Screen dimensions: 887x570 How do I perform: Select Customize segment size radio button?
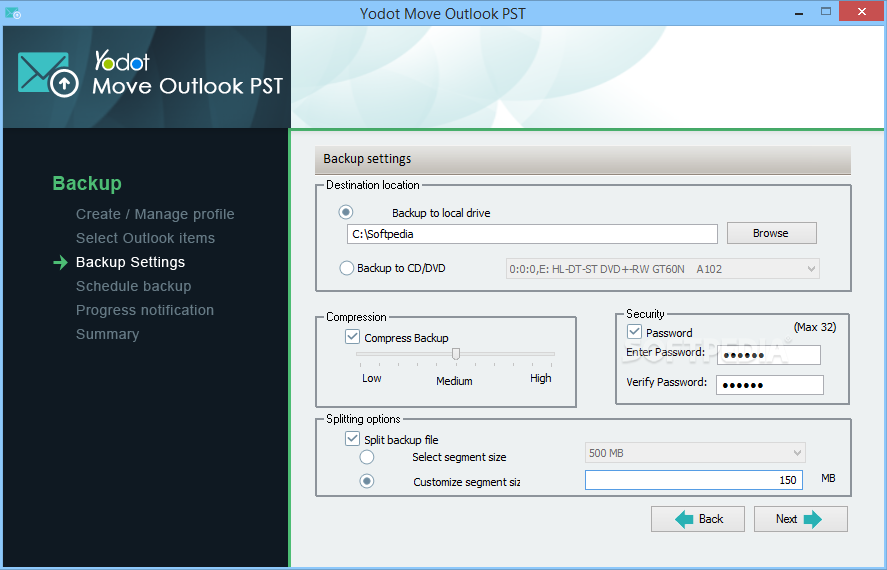click(367, 481)
